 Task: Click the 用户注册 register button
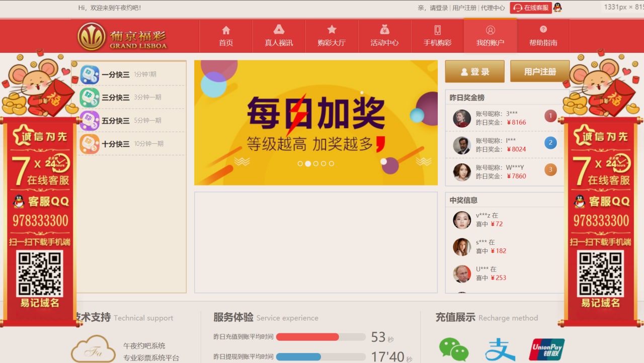pyautogui.click(x=540, y=71)
